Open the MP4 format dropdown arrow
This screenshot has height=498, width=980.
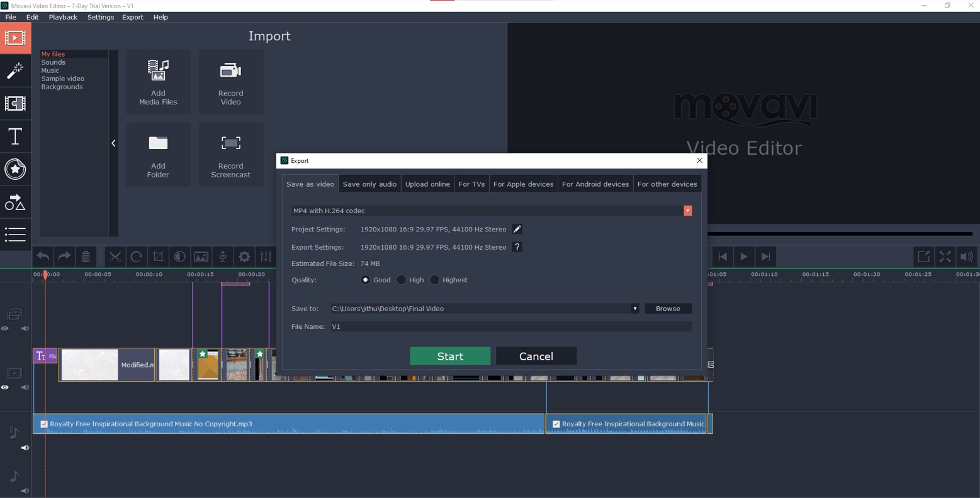[x=688, y=211]
